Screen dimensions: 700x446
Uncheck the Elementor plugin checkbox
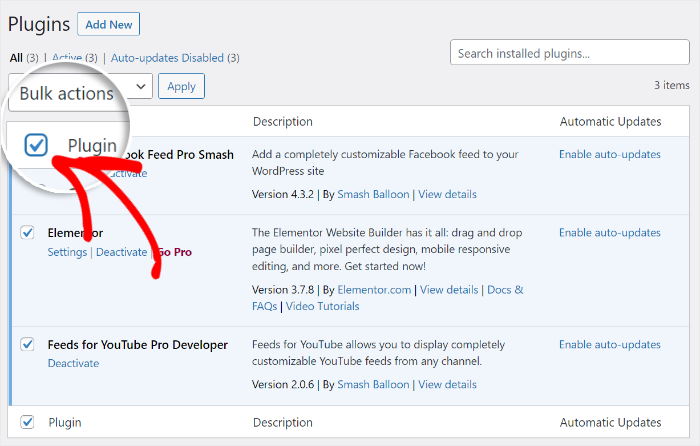point(27,233)
